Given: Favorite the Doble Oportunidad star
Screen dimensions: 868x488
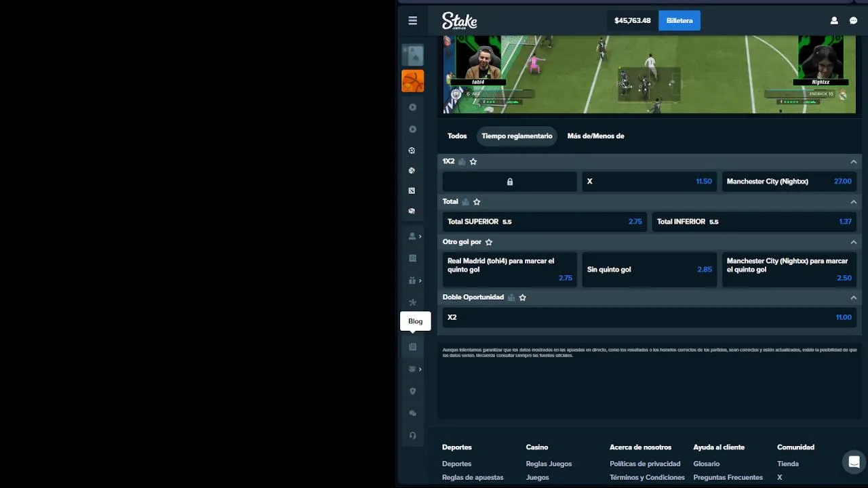Looking at the screenshot, I should click(x=522, y=297).
